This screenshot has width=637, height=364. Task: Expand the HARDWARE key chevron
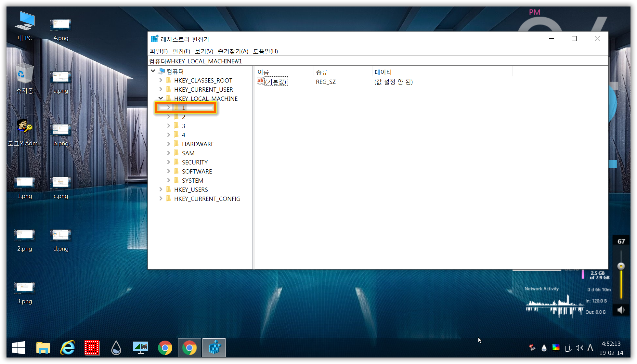pyautogui.click(x=168, y=144)
